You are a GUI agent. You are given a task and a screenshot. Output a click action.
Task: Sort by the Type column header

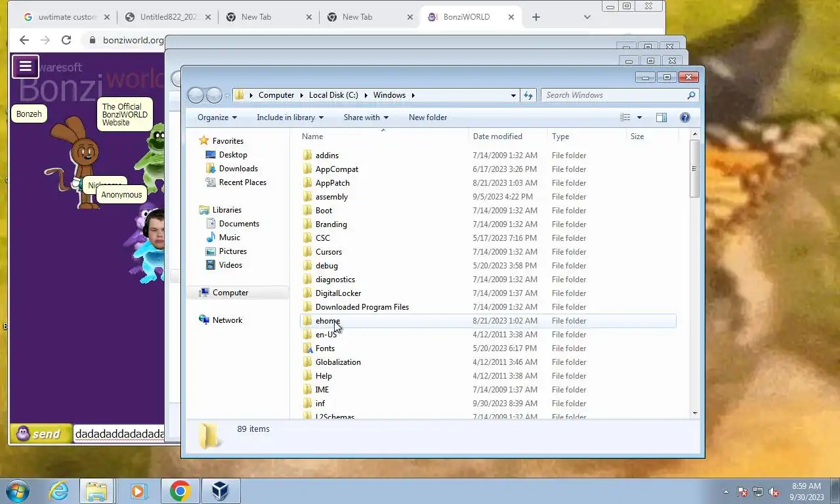[587, 136]
